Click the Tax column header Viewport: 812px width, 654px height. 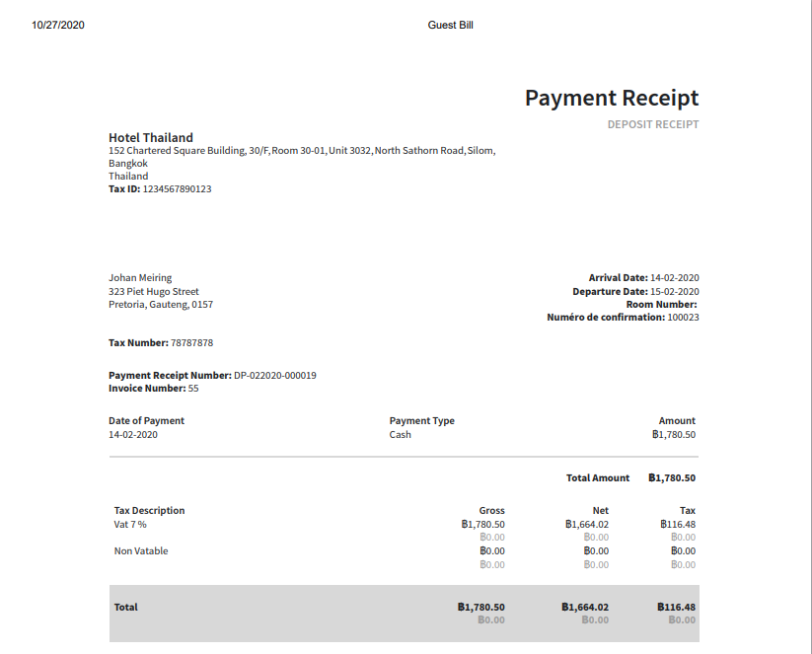[x=688, y=511]
